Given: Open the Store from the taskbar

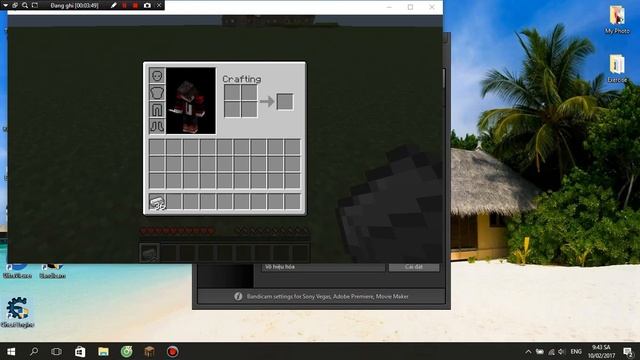Looking at the screenshot, I should tap(80, 351).
